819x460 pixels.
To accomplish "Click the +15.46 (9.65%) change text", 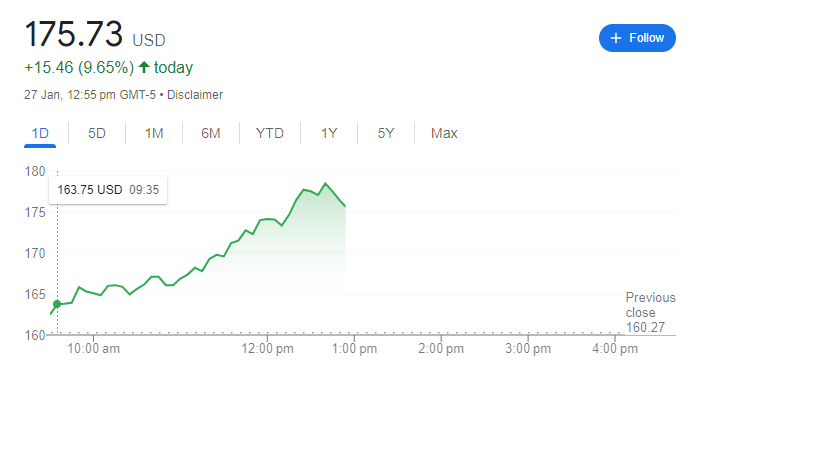I will [x=79, y=68].
